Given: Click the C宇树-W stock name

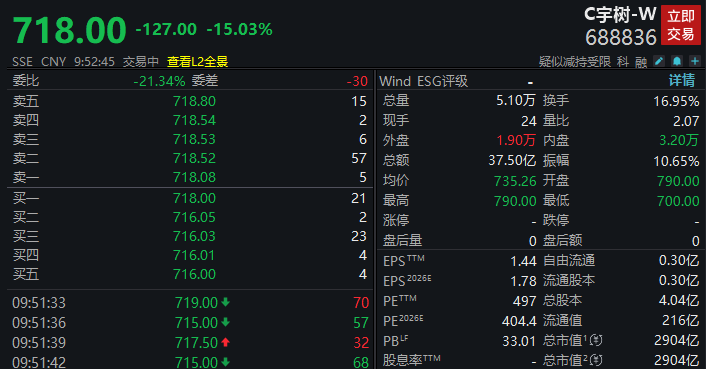Looking at the screenshot, I should click(620, 15).
